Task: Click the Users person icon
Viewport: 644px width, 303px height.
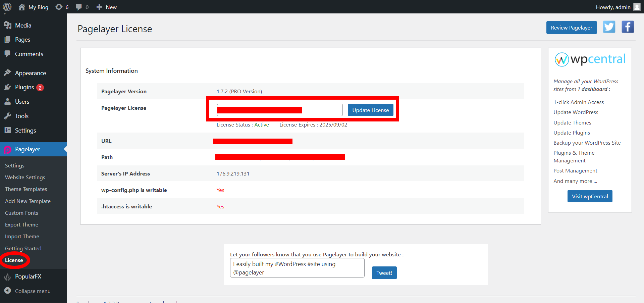Action: click(8, 102)
